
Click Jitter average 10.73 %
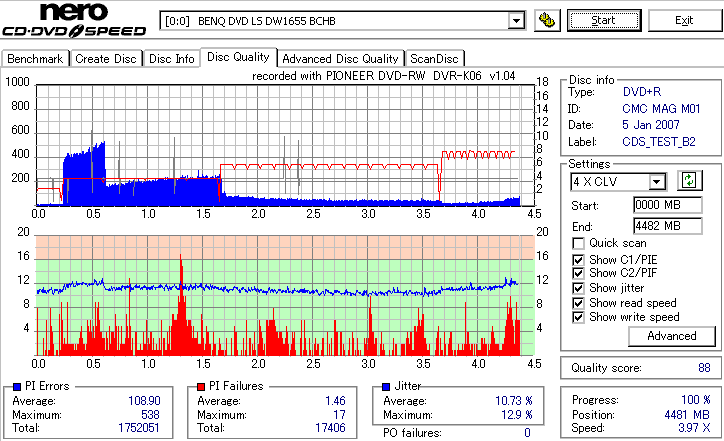coord(514,401)
